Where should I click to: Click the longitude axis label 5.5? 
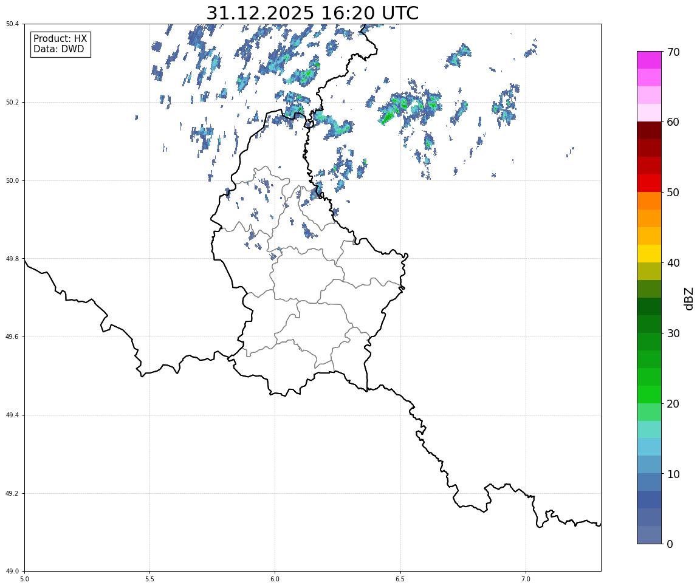(150, 579)
